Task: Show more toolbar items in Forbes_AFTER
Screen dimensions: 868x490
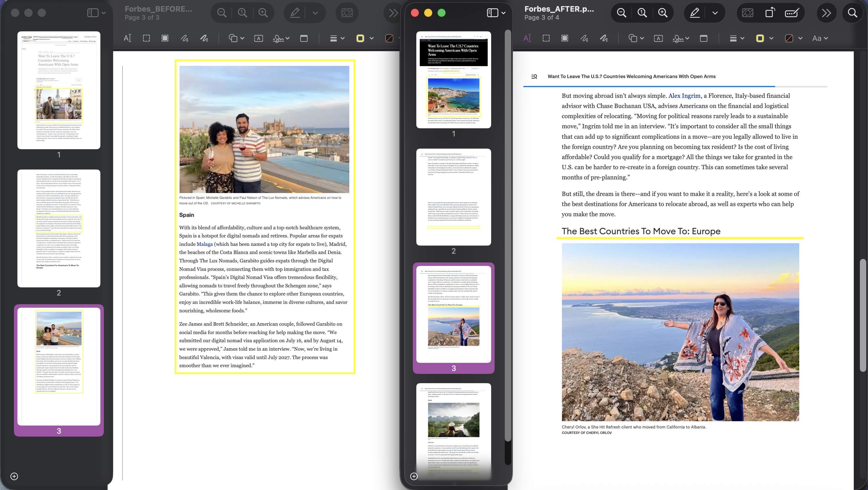Action: [x=826, y=13]
